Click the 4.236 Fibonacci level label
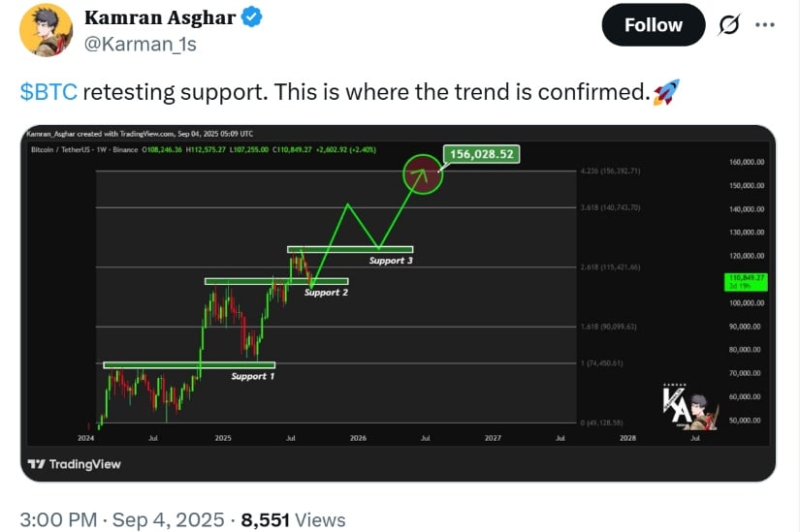 (x=610, y=171)
